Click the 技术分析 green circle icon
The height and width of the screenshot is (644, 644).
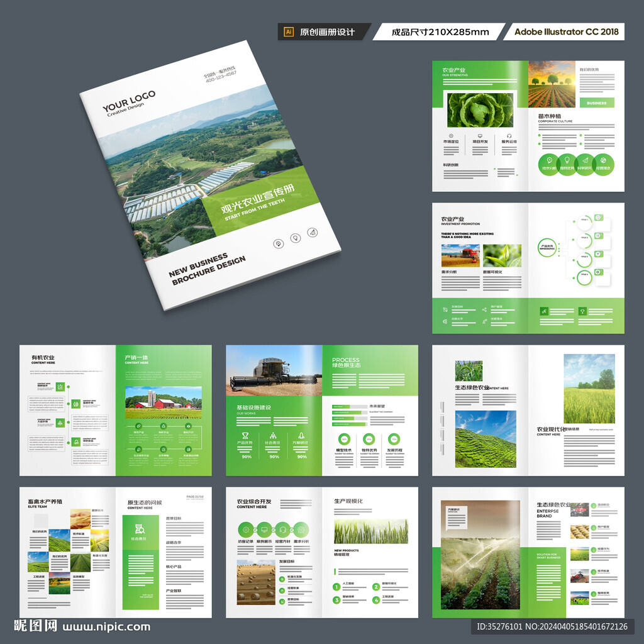point(549,164)
